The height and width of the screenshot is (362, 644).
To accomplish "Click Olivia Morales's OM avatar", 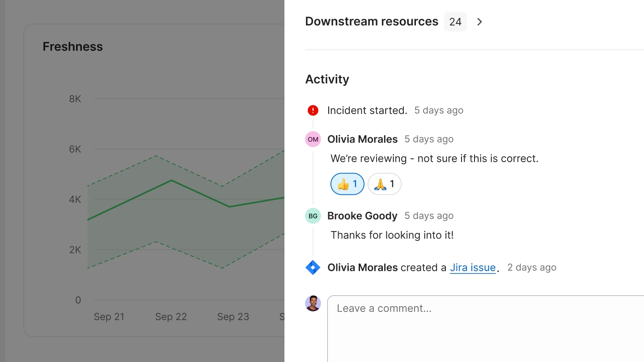I will 313,139.
